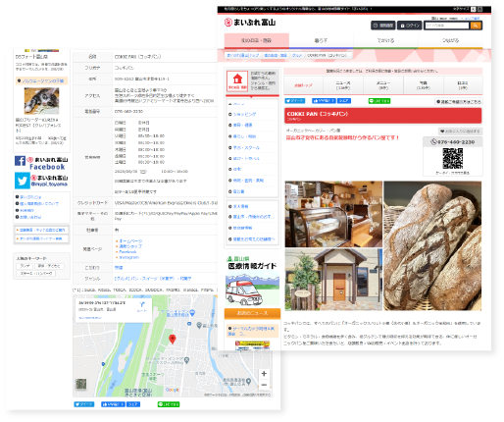Click the tweet button below the map
The height and width of the screenshot is (422, 504).
click(84, 404)
